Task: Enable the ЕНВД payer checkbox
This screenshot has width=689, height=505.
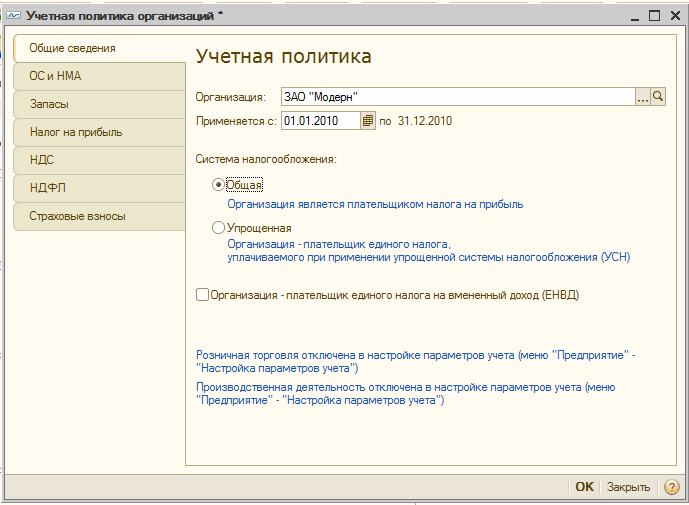Action: (x=202, y=294)
